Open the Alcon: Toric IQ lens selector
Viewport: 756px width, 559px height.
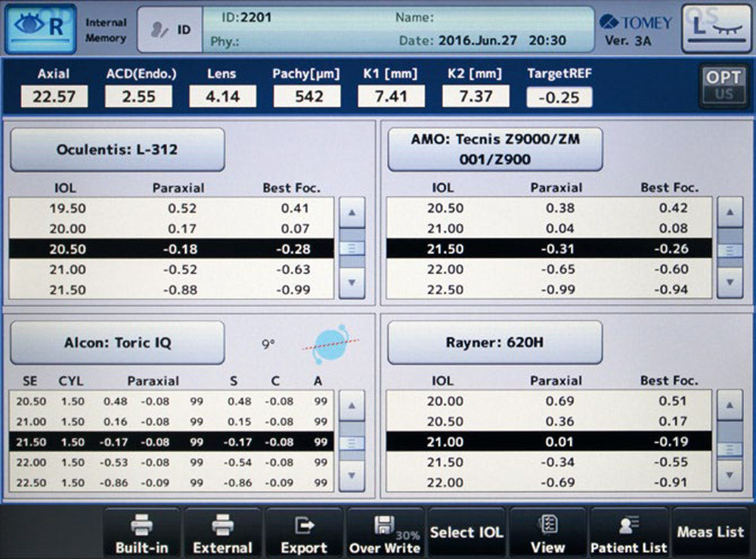click(x=117, y=343)
